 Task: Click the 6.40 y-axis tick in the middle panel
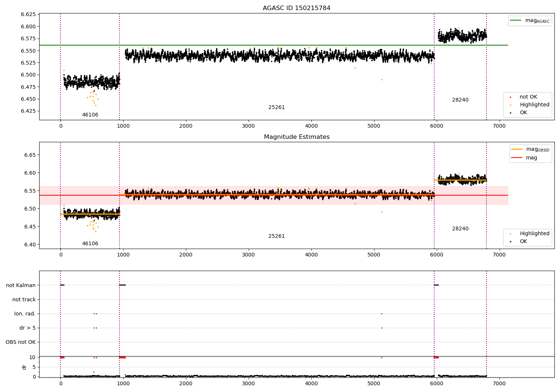[30, 245]
